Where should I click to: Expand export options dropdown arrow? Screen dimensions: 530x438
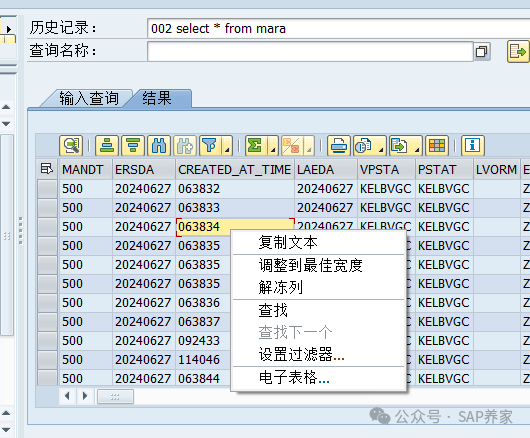point(417,146)
